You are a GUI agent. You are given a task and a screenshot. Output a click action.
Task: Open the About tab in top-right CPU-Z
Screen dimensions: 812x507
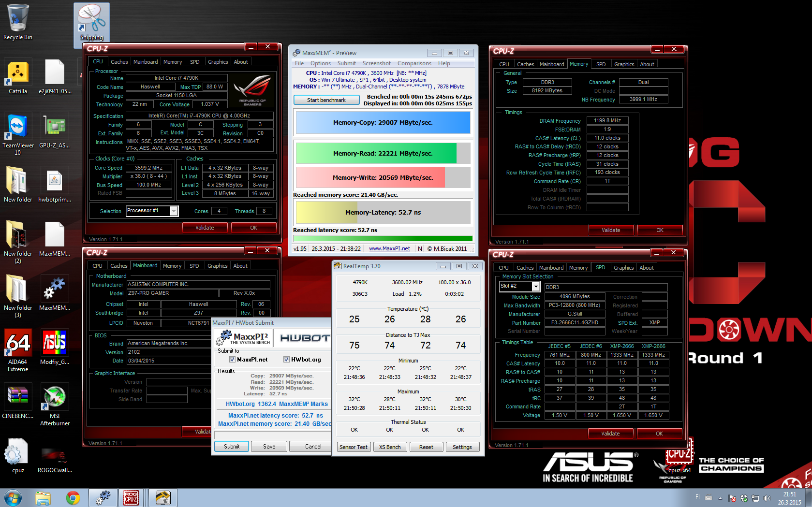(x=647, y=64)
